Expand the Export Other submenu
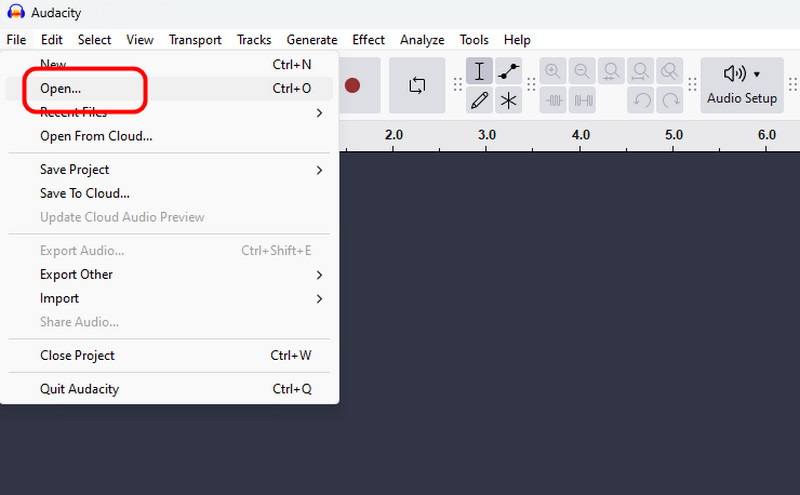 pyautogui.click(x=169, y=275)
